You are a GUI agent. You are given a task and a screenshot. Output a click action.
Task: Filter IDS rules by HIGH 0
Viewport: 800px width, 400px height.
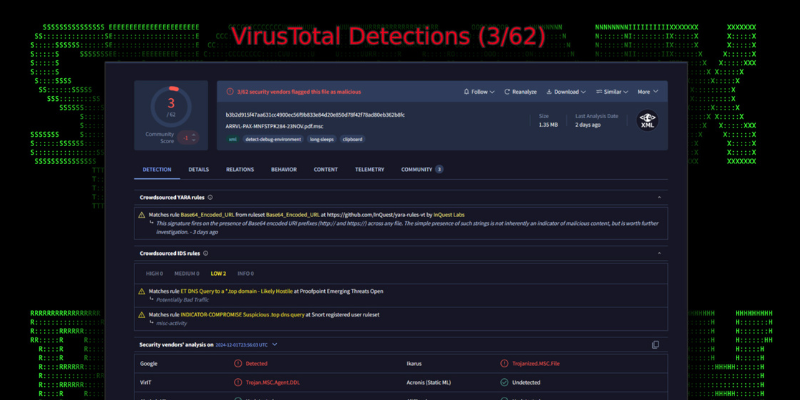point(154,273)
